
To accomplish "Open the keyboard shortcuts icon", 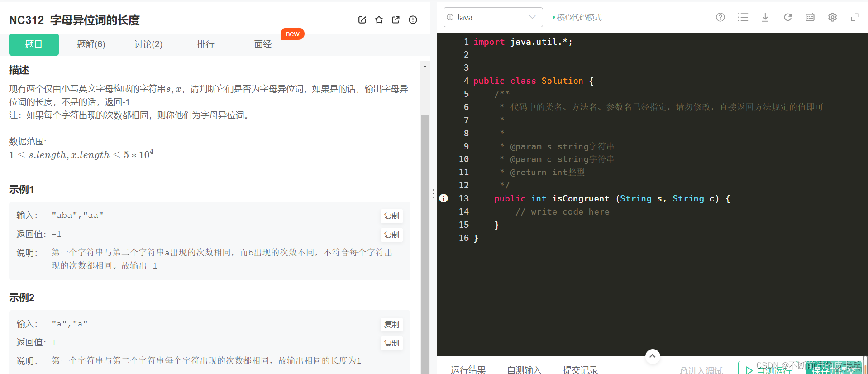I will tap(810, 17).
